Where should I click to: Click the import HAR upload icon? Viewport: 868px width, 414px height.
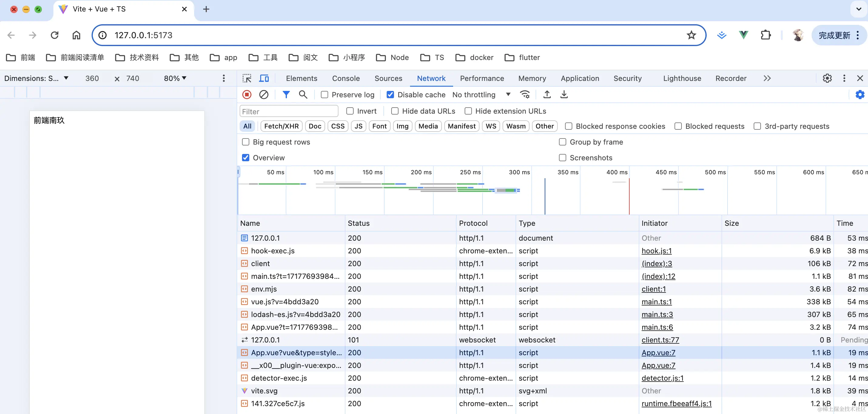[x=547, y=95]
